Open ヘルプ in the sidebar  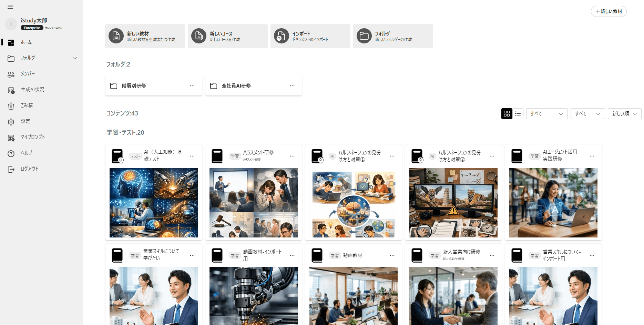(x=41, y=153)
